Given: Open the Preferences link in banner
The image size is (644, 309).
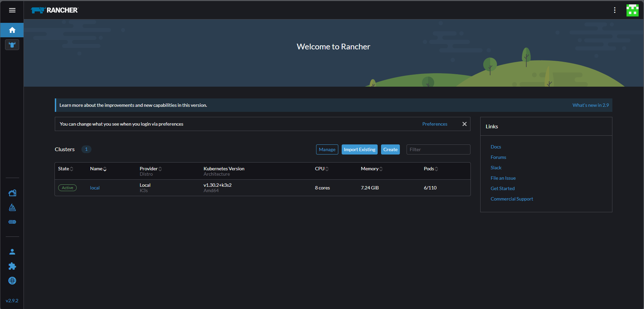Looking at the screenshot, I should [x=435, y=124].
